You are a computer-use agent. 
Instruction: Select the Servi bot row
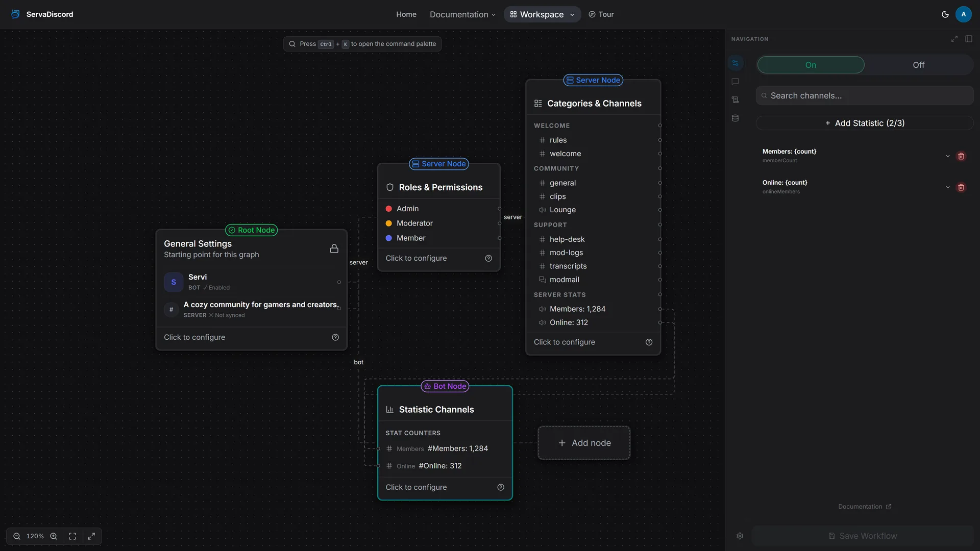coord(251,282)
